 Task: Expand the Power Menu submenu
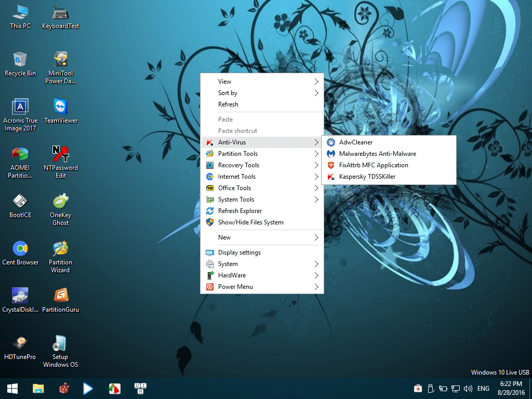coord(262,287)
